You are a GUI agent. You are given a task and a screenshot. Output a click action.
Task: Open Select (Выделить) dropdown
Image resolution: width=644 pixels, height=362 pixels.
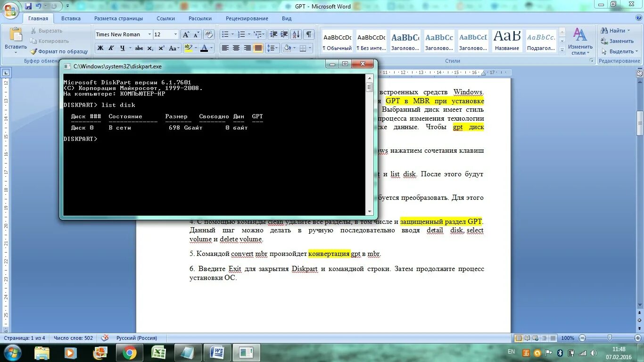coord(619,51)
